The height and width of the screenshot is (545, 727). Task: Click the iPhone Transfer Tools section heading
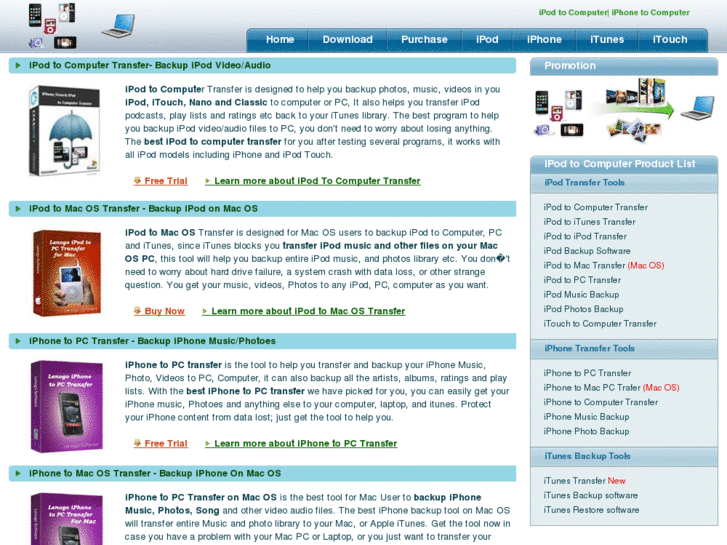(x=589, y=348)
